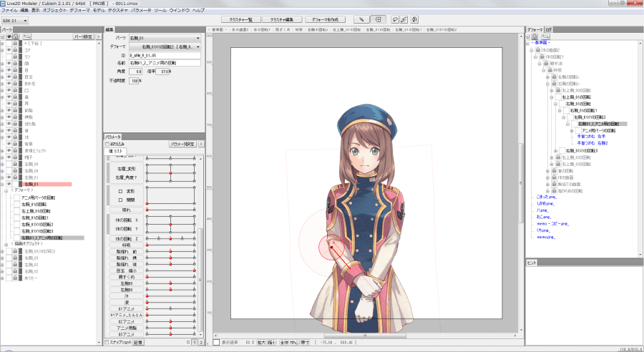Viewport: 644px width, 352px height.
Task: Click the 呼吸 parameter slider track
Action: click(170, 245)
